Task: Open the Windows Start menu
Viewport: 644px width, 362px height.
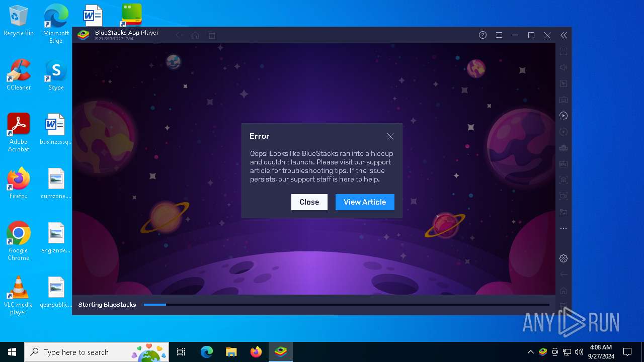Action: click(x=12, y=352)
